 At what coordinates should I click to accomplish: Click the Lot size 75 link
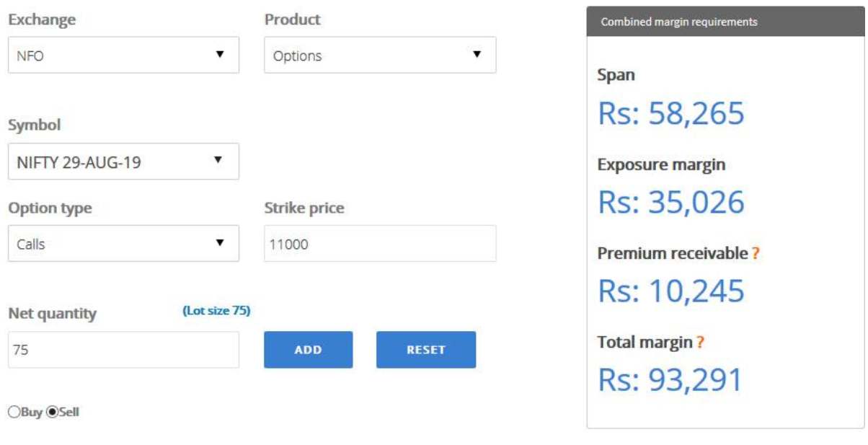[216, 311]
